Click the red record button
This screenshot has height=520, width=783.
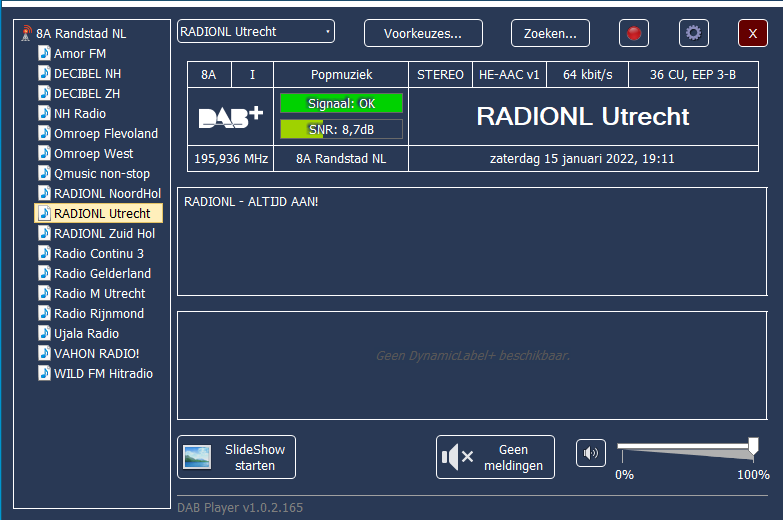pos(634,33)
